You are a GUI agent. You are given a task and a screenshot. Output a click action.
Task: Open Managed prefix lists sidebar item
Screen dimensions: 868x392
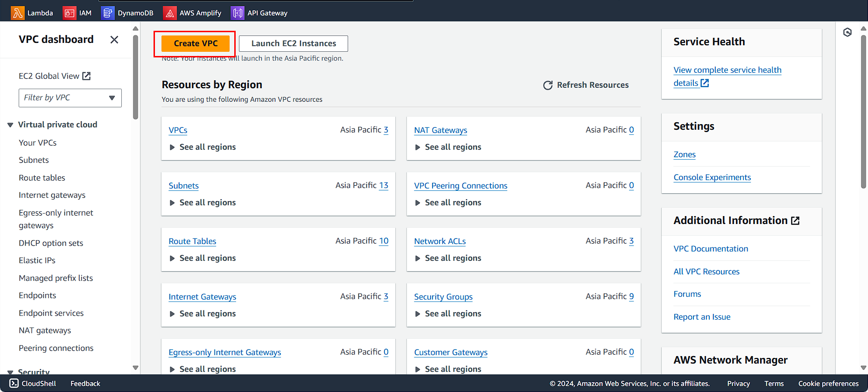point(56,278)
